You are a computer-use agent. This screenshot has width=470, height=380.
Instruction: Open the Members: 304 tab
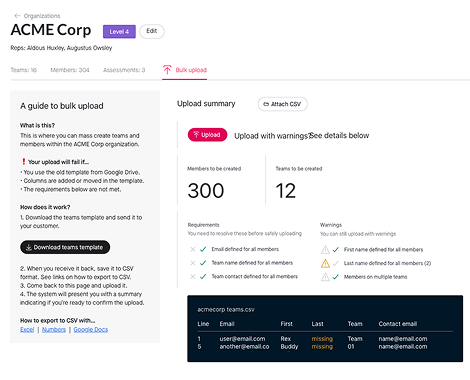70,70
